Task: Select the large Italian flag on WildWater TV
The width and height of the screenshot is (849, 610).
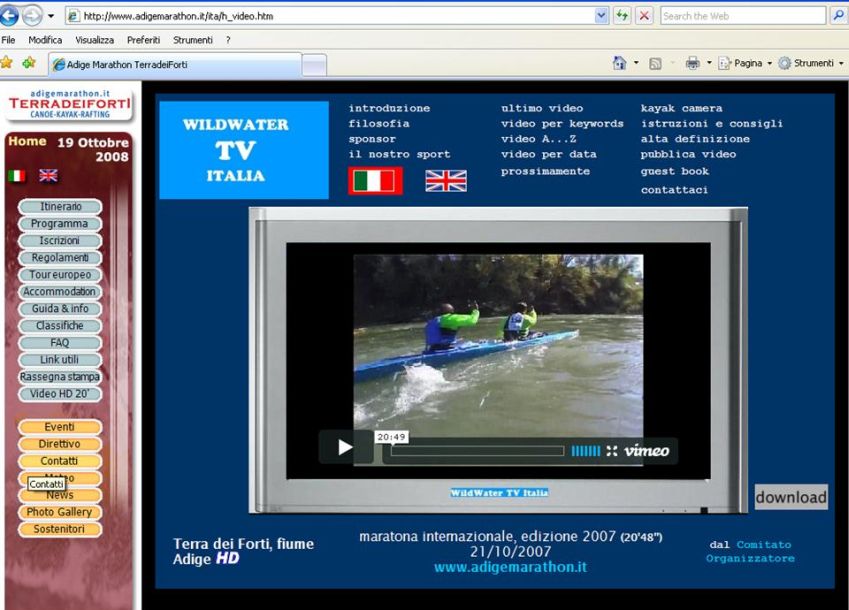Action: point(375,181)
